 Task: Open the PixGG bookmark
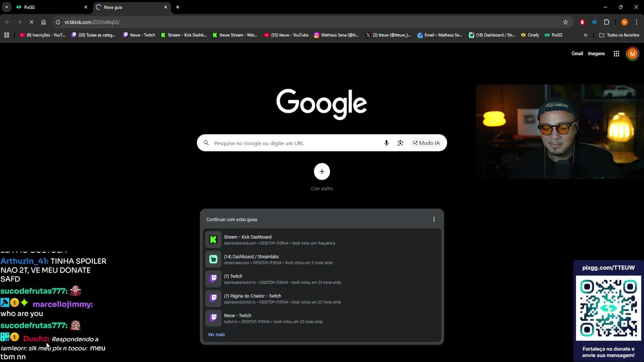pyautogui.click(x=553, y=35)
